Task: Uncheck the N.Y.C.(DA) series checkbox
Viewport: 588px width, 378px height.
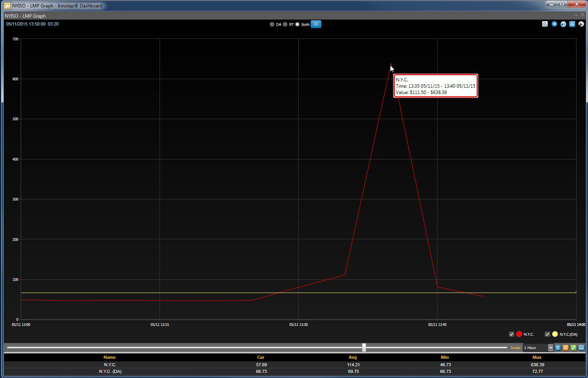Action: pos(547,334)
